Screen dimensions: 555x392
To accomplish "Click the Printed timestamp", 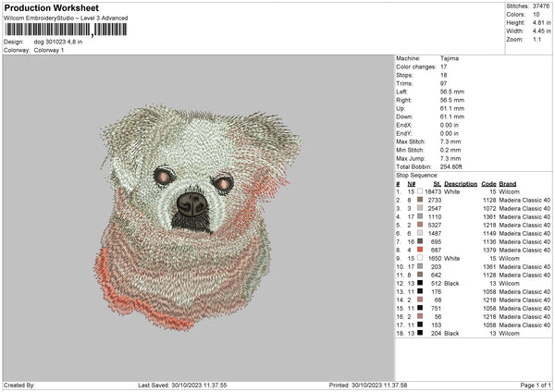I will tap(368, 385).
